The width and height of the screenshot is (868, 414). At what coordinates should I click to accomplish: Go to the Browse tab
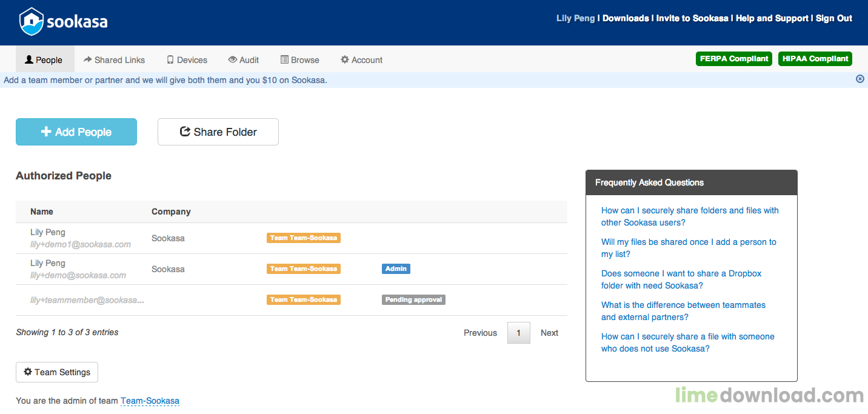[x=299, y=60]
